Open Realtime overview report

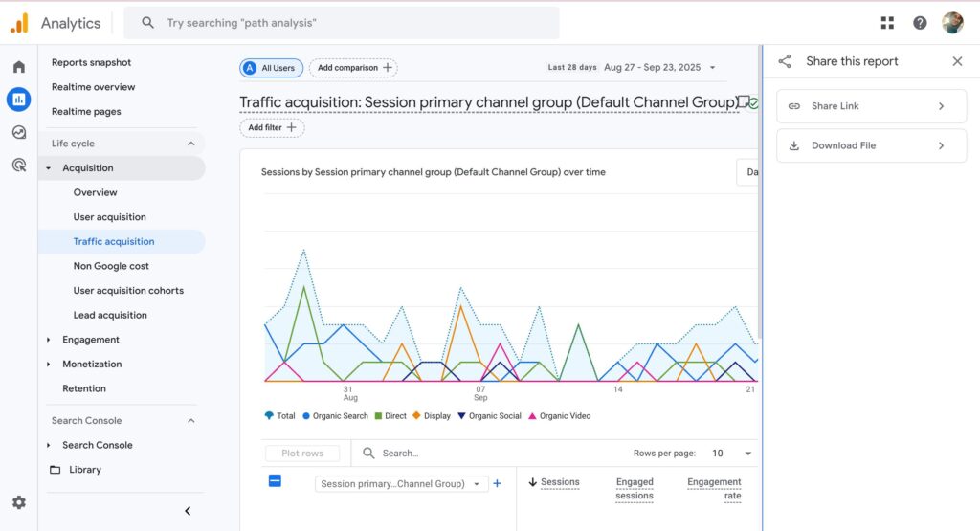(x=93, y=87)
